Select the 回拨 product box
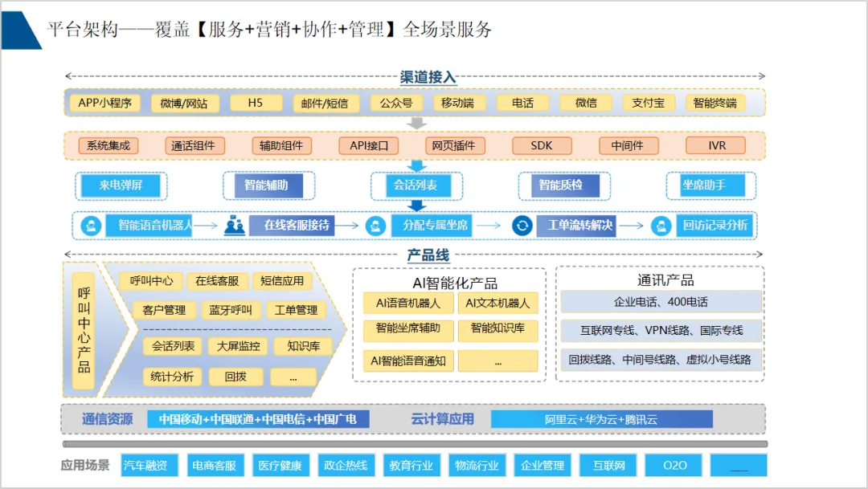The width and height of the screenshot is (868, 489). [x=235, y=377]
